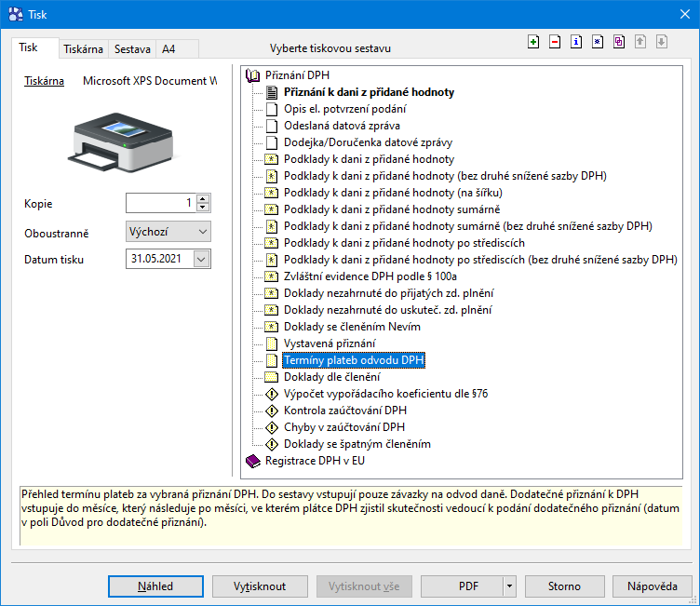Screen dimensions: 700x606
Task: Open the Datum tisku calendar dropdown
Action: (x=201, y=259)
